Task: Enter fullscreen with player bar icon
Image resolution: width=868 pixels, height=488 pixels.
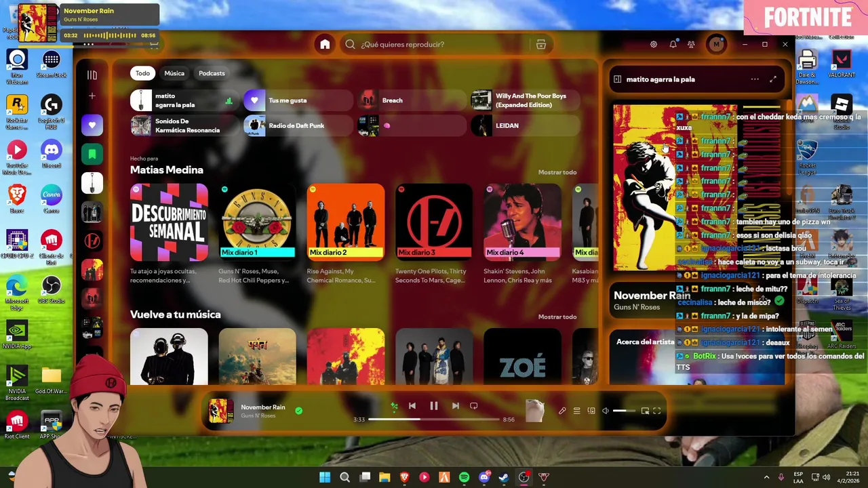Action: click(657, 411)
